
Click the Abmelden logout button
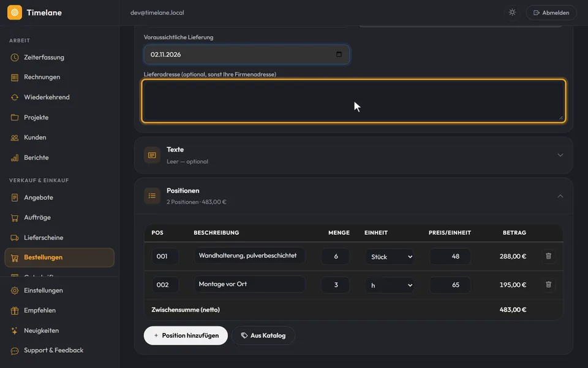coord(551,13)
